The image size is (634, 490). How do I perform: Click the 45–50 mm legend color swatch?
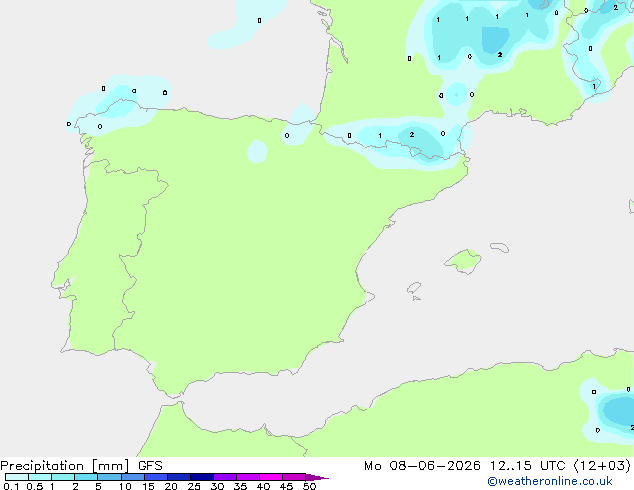(x=294, y=477)
